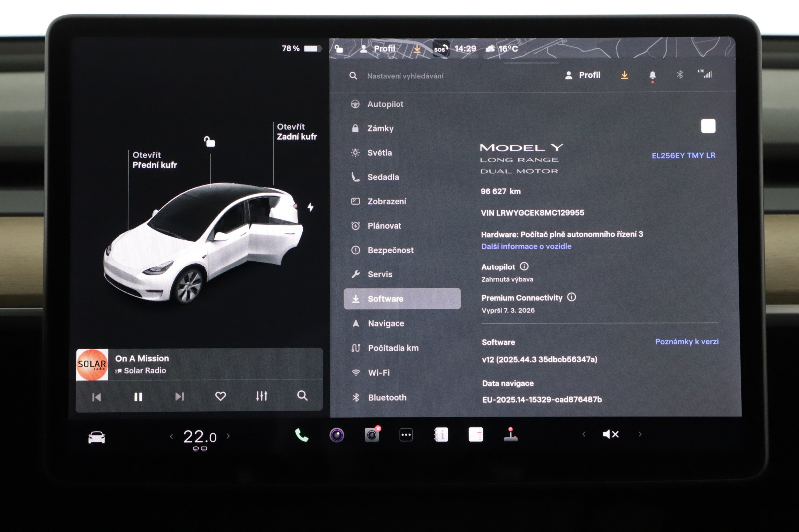The width and height of the screenshot is (799, 532).
Task: Favorite the current song with heart
Action: click(220, 396)
